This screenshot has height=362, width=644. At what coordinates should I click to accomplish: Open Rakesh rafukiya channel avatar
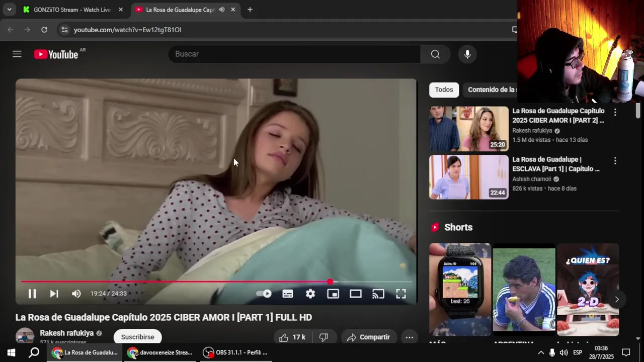(x=25, y=336)
